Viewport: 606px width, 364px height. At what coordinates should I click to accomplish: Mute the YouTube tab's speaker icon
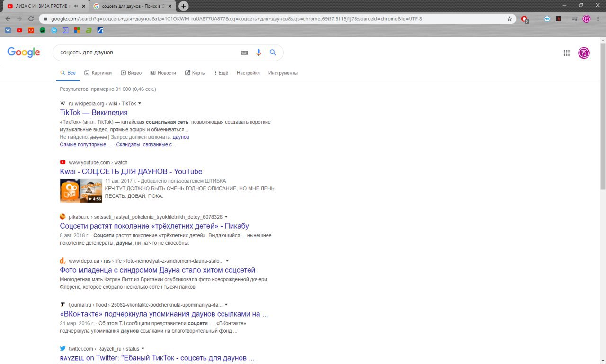click(76, 6)
